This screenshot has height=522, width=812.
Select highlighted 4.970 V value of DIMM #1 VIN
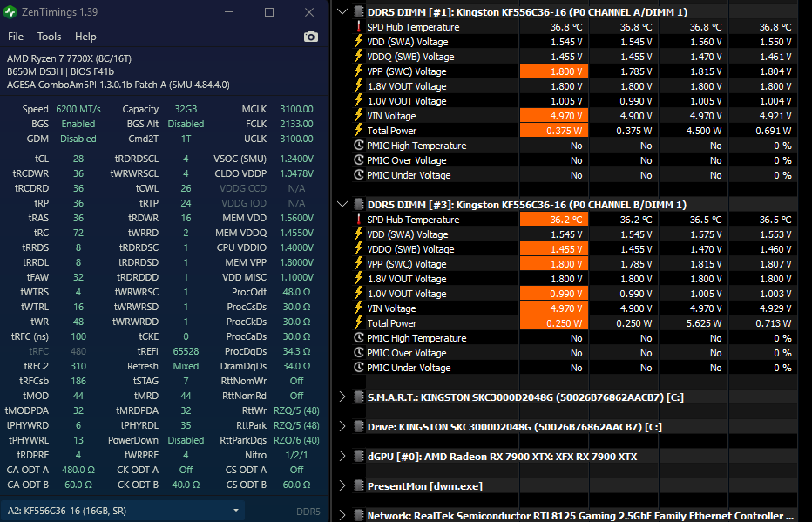coord(553,116)
